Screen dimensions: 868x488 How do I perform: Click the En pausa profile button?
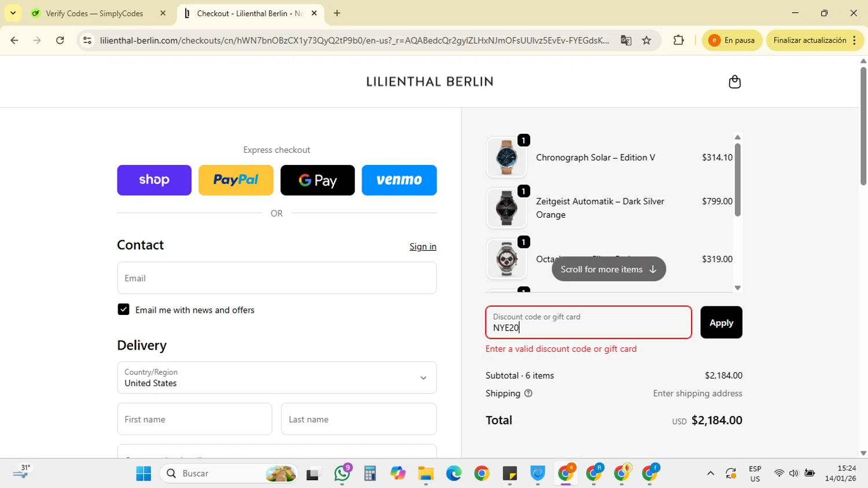(x=731, y=40)
